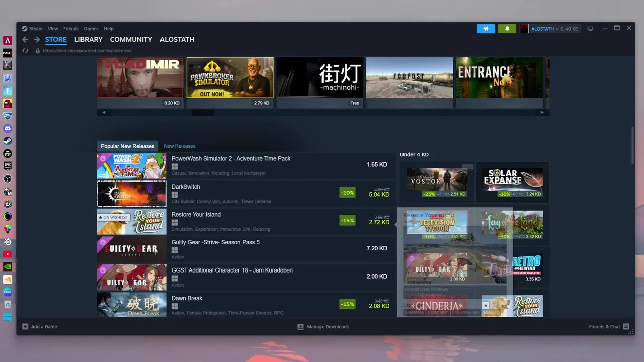Go back with the Steam back arrow

pos(25,40)
